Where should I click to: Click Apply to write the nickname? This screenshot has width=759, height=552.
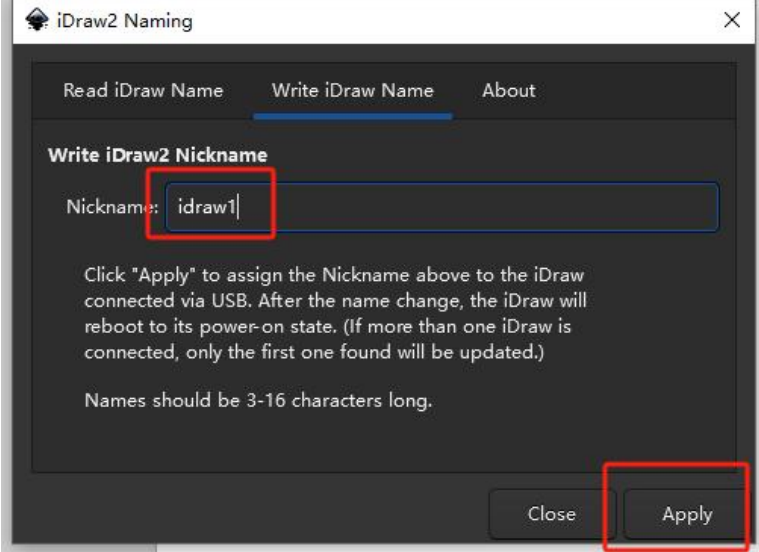[687, 514]
